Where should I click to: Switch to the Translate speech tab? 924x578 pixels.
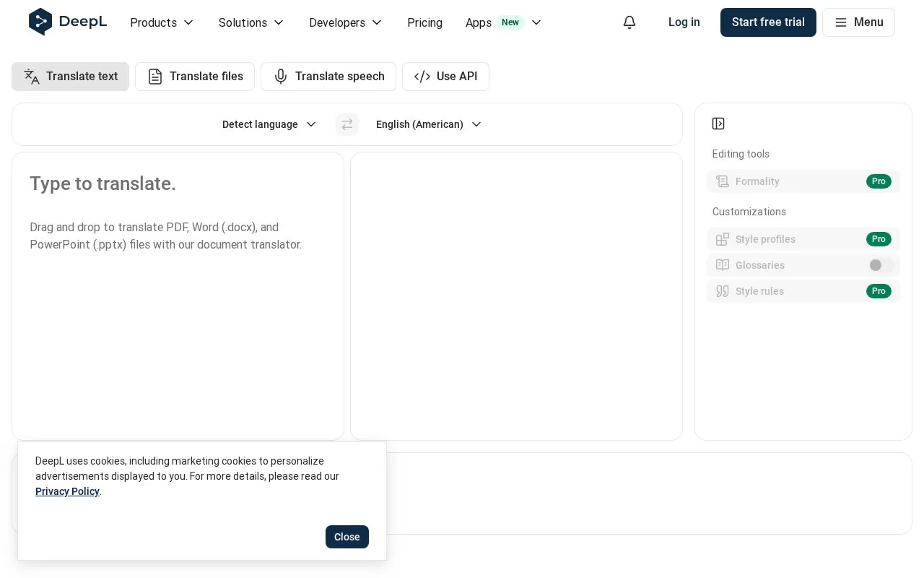click(328, 77)
